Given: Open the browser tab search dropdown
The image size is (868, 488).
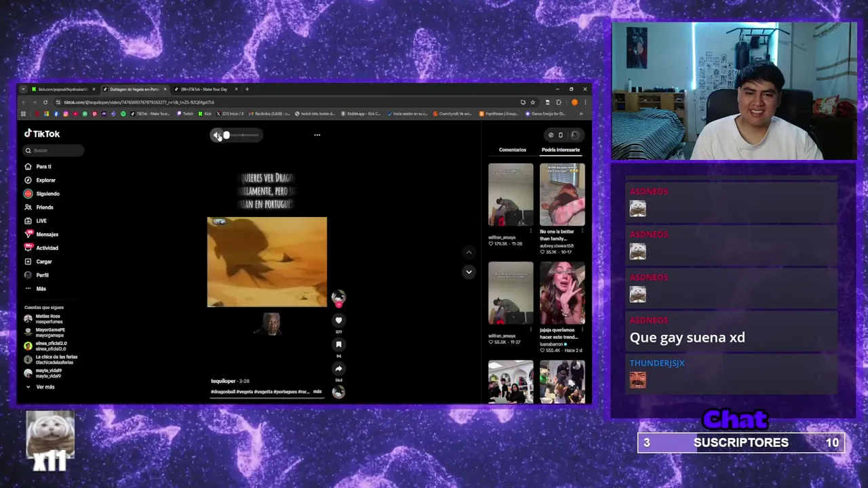Looking at the screenshot, I should [x=23, y=89].
